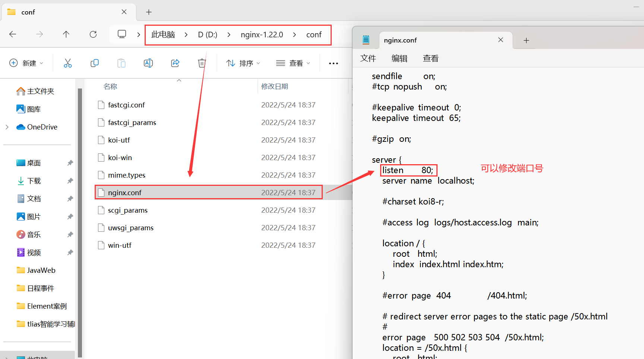Unpin 桌面 via its pin icon
Viewport: 644px width, 359px height.
[x=70, y=163]
